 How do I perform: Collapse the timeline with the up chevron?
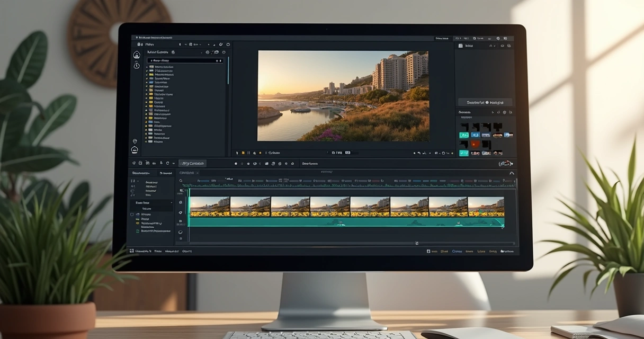[512, 173]
